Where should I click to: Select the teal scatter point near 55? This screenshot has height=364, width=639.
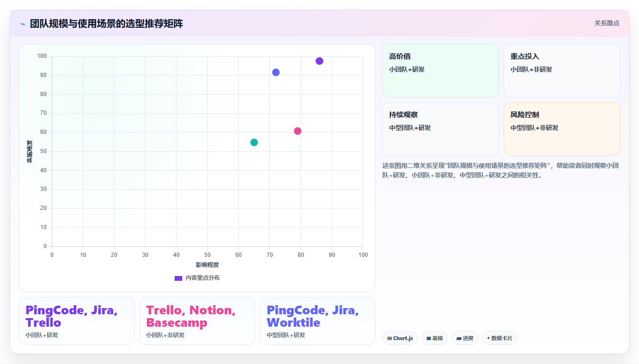pos(254,143)
